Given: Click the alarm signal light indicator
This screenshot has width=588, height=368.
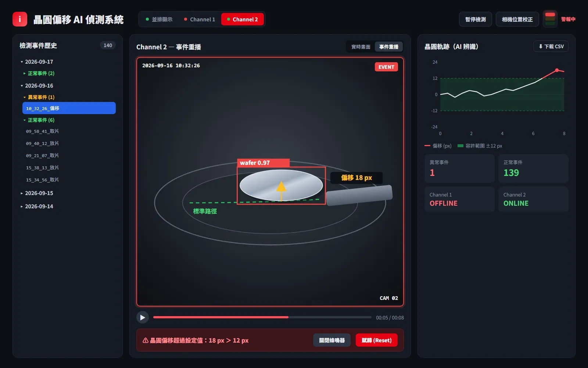Looking at the screenshot, I should (x=550, y=19).
